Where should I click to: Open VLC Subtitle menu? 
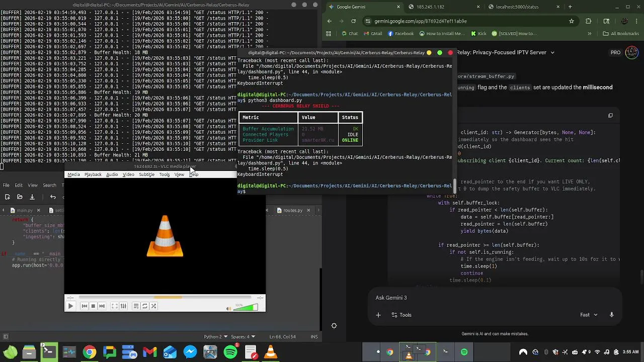coord(146,174)
